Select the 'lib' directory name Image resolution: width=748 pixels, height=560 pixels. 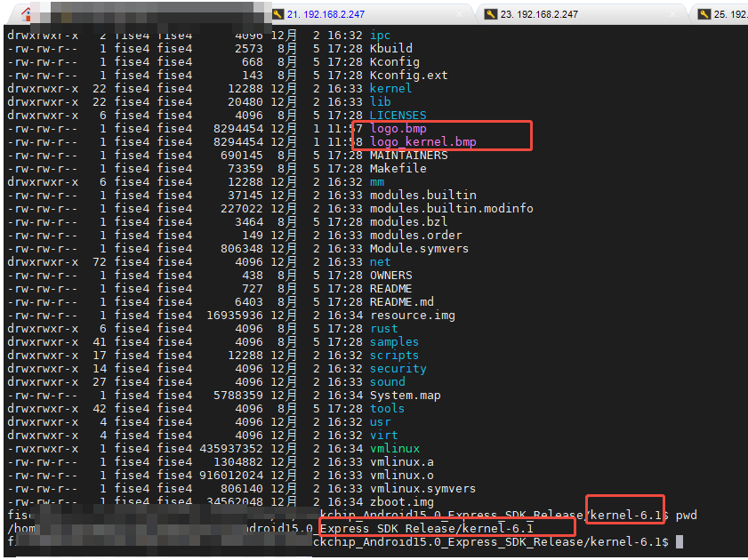click(x=380, y=102)
